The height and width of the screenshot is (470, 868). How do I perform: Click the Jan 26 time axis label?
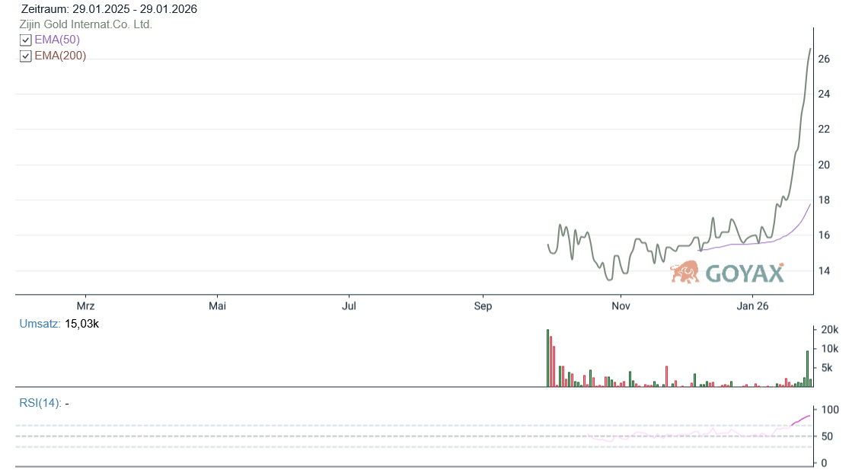pyautogui.click(x=752, y=306)
